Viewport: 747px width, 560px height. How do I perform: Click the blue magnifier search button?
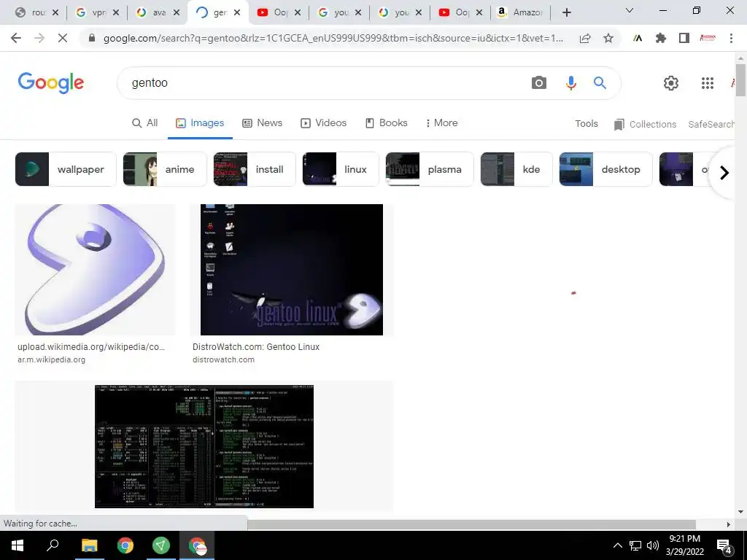point(600,83)
